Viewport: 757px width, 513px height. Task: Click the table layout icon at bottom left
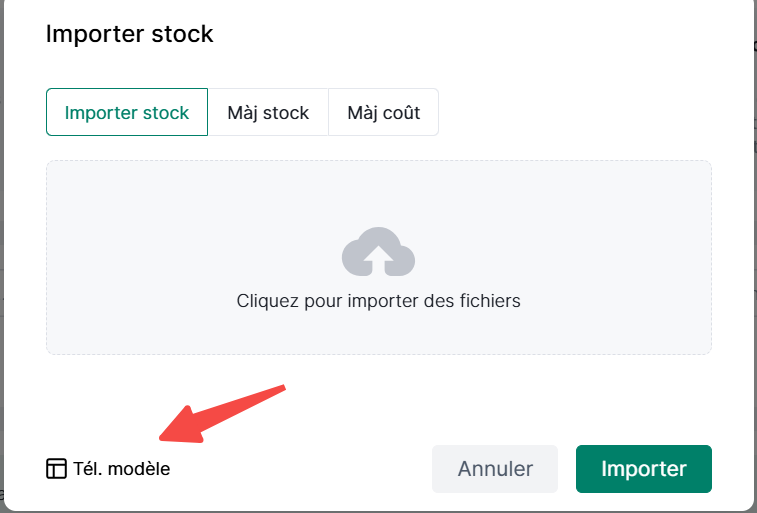pos(57,468)
